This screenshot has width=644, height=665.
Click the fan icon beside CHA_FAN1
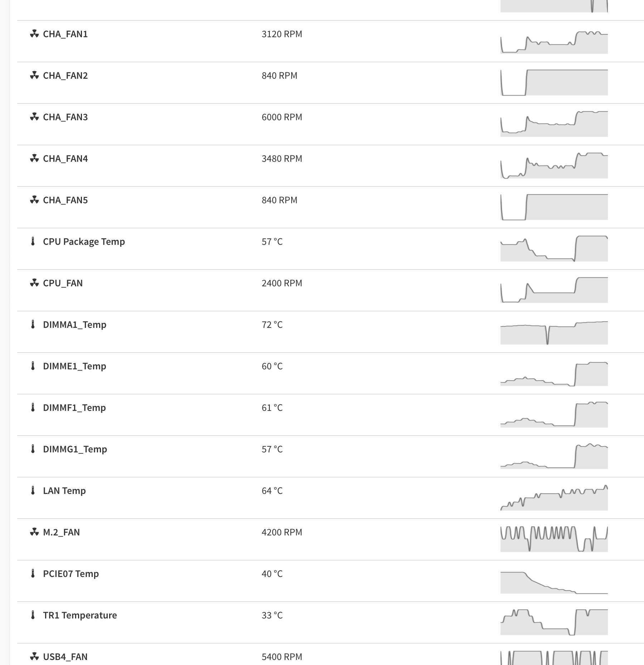point(34,34)
